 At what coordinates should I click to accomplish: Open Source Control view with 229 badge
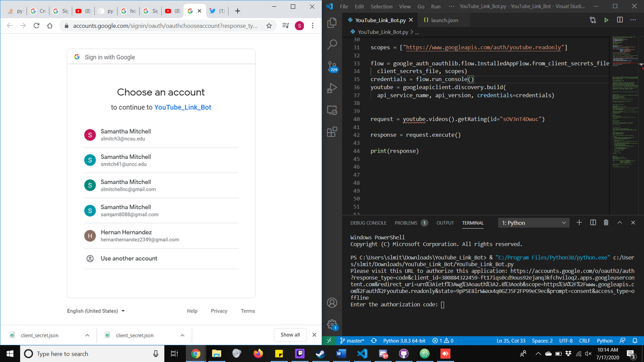[332, 67]
